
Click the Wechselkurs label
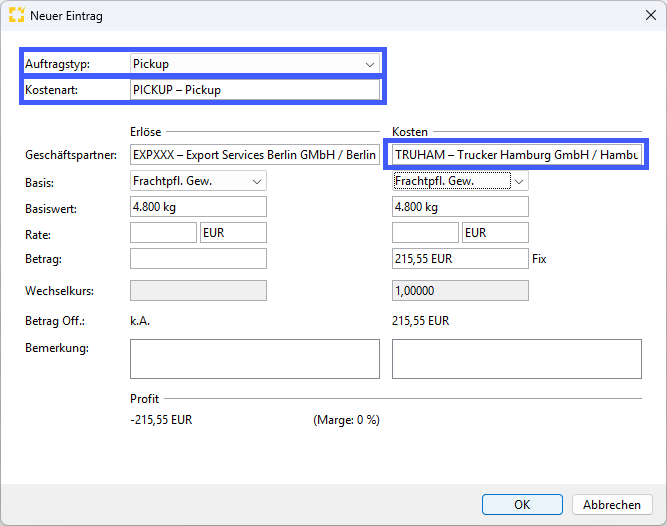point(59,291)
